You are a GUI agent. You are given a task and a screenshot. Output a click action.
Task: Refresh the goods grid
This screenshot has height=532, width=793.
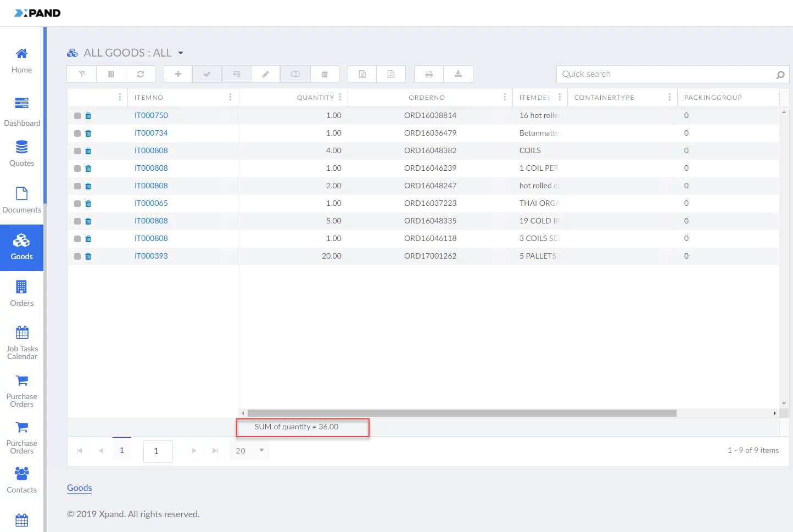click(x=141, y=74)
